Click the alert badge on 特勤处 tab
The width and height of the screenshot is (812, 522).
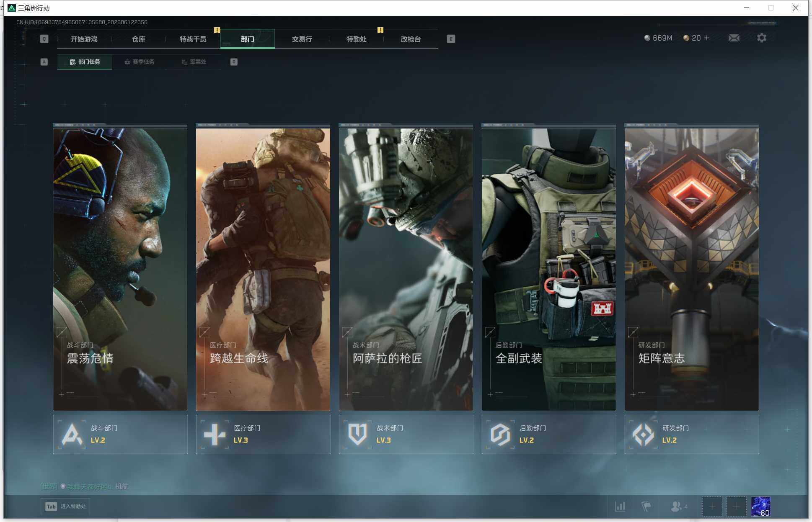point(380,30)
